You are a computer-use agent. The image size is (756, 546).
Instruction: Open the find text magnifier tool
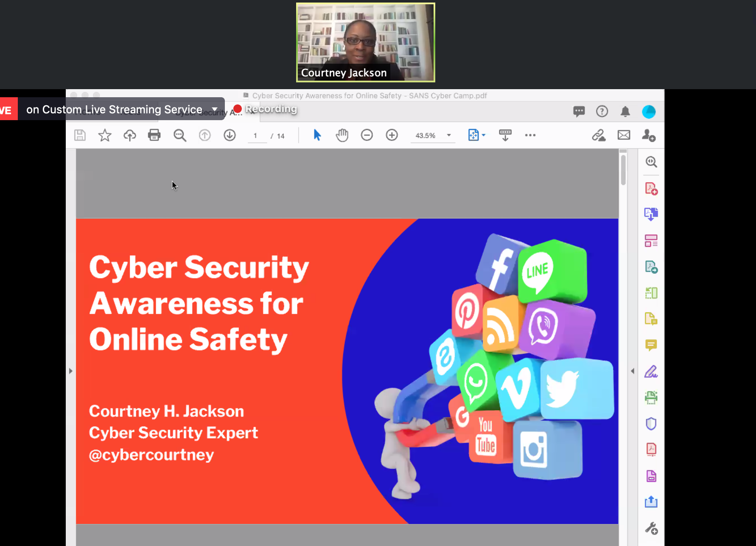(180, 135)
